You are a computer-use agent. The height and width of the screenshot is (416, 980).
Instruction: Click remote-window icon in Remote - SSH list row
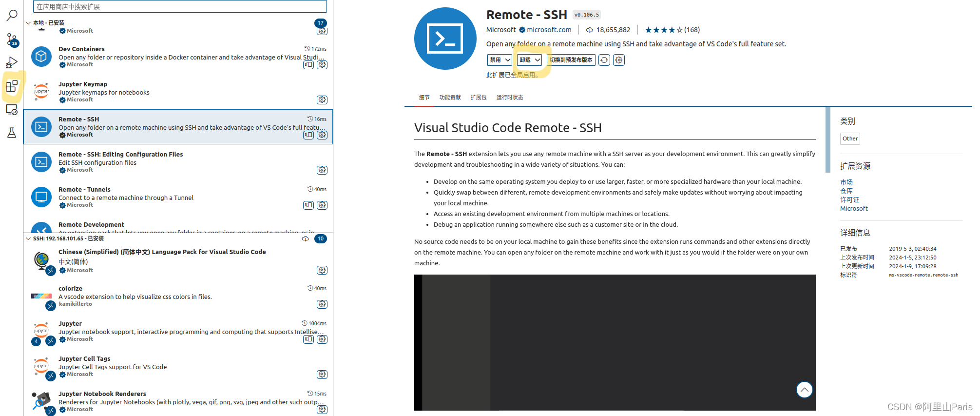pos(308,135)
